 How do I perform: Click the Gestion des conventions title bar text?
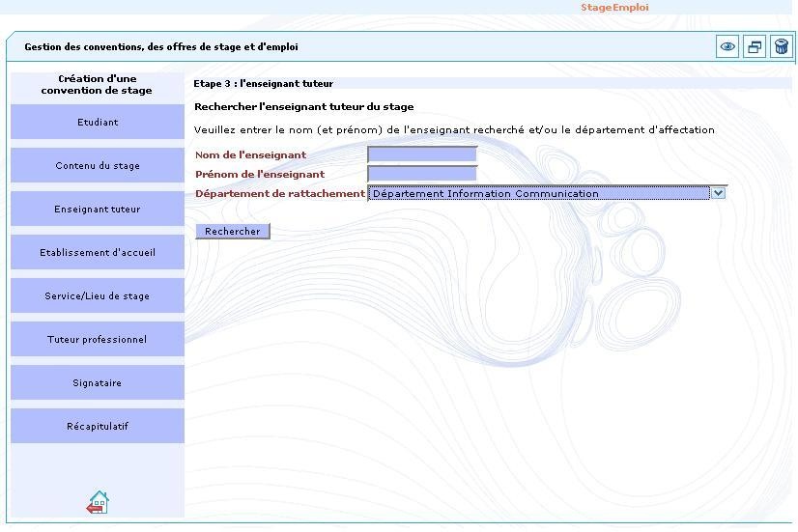coord(161,46)
